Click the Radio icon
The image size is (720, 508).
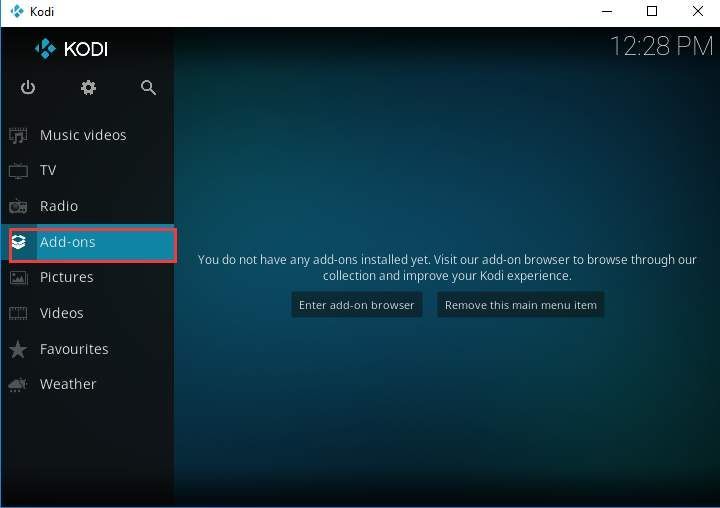tap(18, 206)
